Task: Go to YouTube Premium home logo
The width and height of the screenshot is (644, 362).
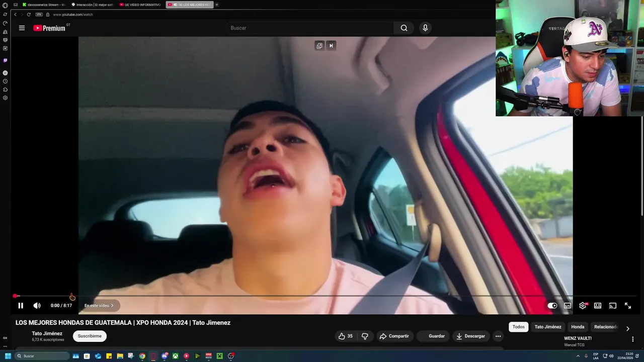Action: [x=51, y=28]
